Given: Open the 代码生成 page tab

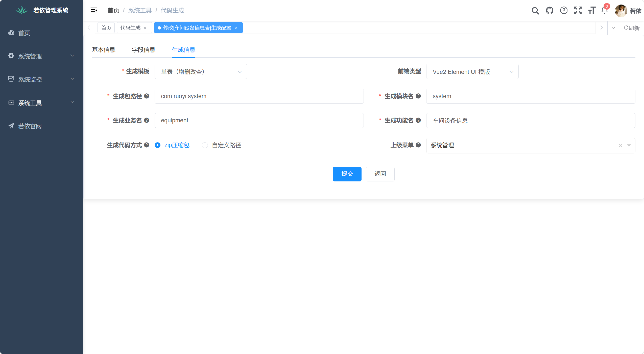Looking at the screenshot, I should click(x=130, y=28).
